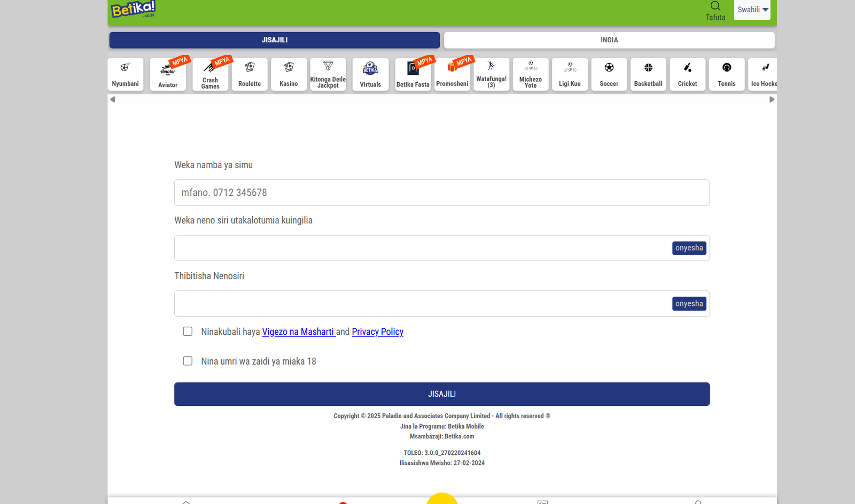Viewport: 855px width, 504px height.
Task: Switch to the INGIA tab
Action: click(609, 40)
